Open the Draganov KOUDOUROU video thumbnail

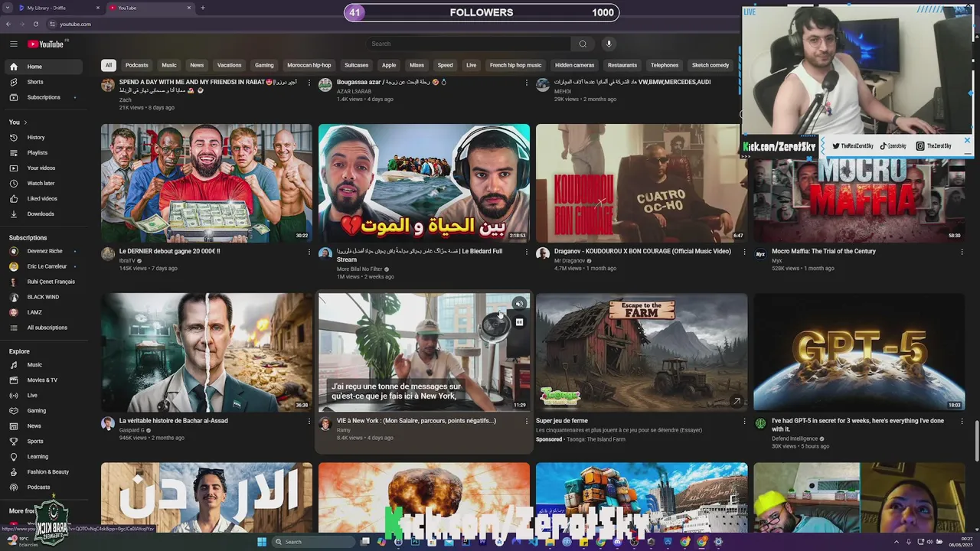[x=642, y=184]
